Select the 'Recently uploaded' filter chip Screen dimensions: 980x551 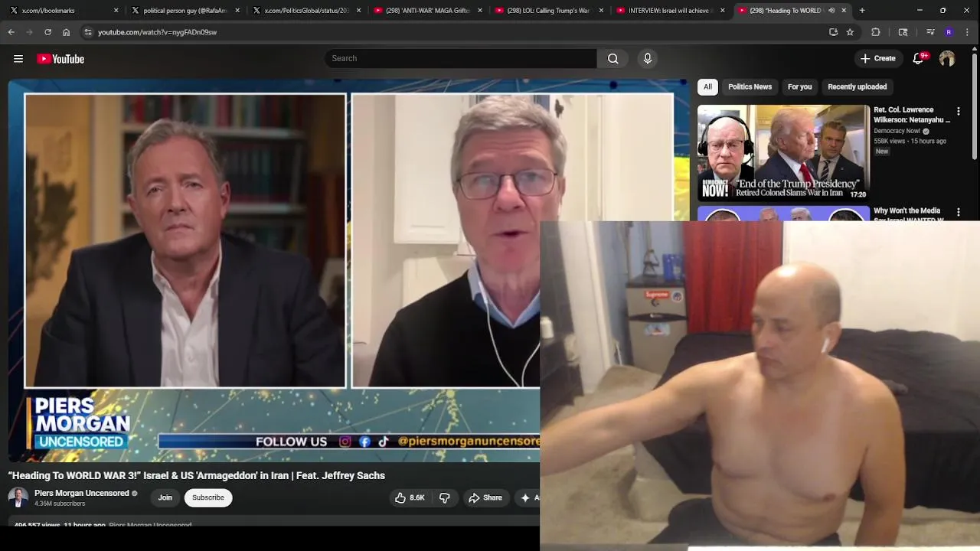857,86
